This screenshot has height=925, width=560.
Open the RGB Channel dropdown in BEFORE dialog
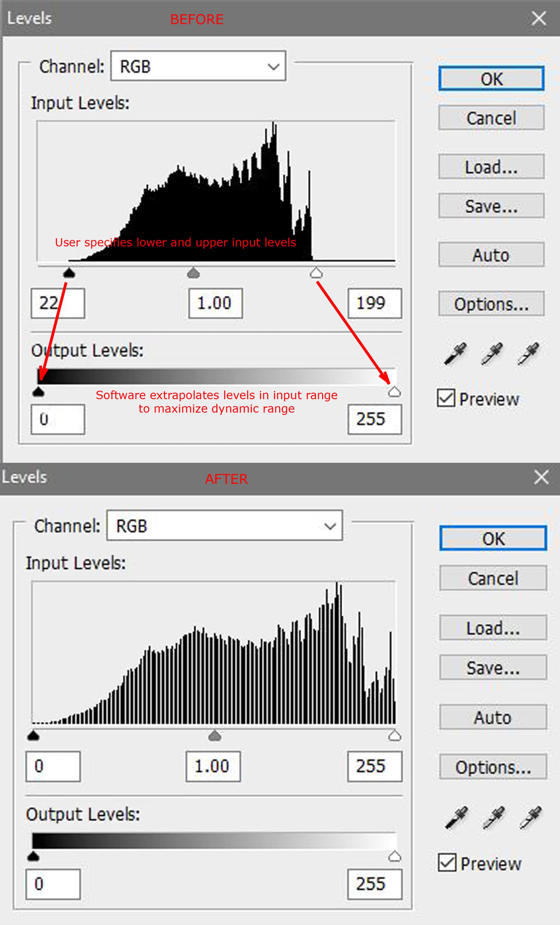pyautogui.click(x=198, y=67)
